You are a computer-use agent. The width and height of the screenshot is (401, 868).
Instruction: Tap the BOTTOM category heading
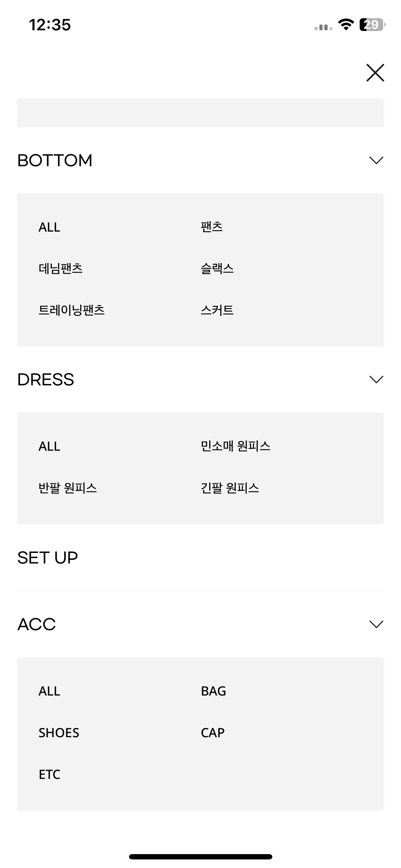point(55,160)
